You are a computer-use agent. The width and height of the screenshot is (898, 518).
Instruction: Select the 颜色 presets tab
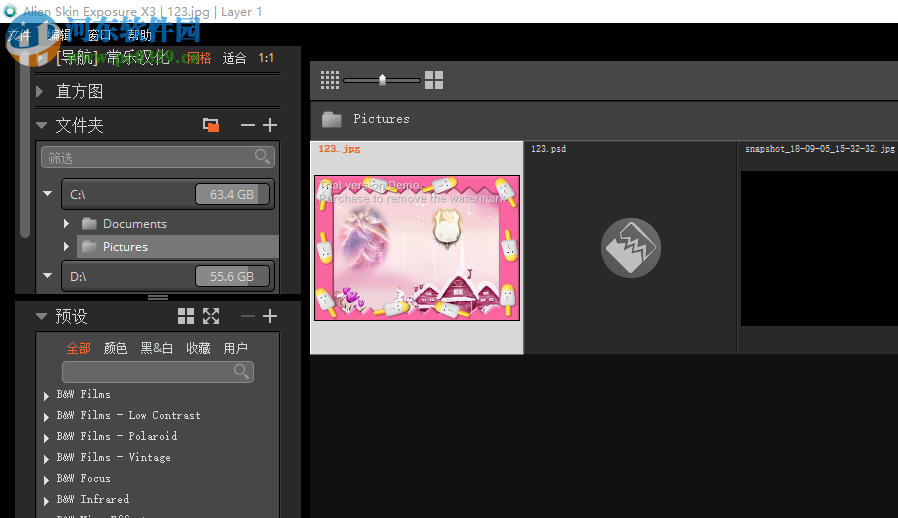tap(115, 348)
